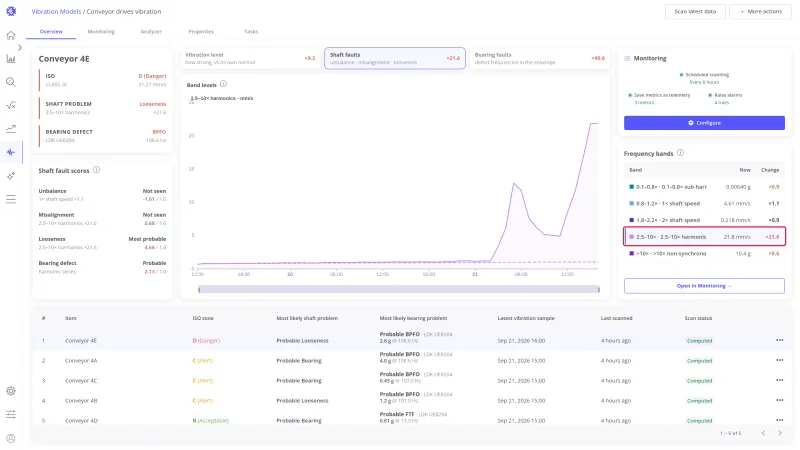Click the ISO zone column header

[203, 318]
